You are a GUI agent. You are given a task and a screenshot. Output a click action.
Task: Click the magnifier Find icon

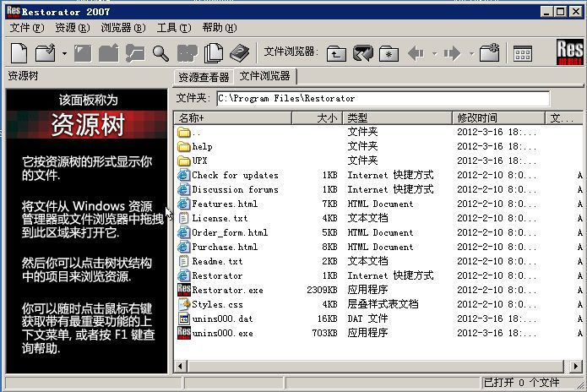[160, 53]
